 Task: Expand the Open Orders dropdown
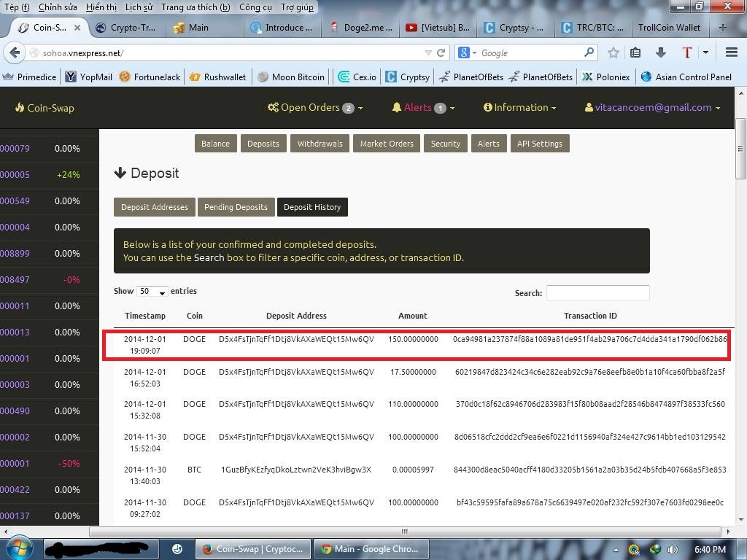[315, 108]
